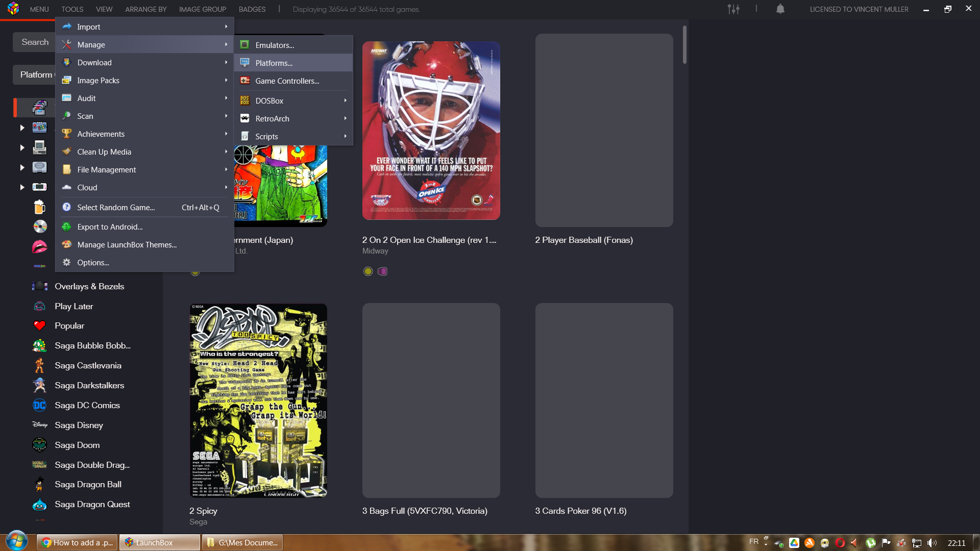Open the VIEW menu

click(104, 9)
